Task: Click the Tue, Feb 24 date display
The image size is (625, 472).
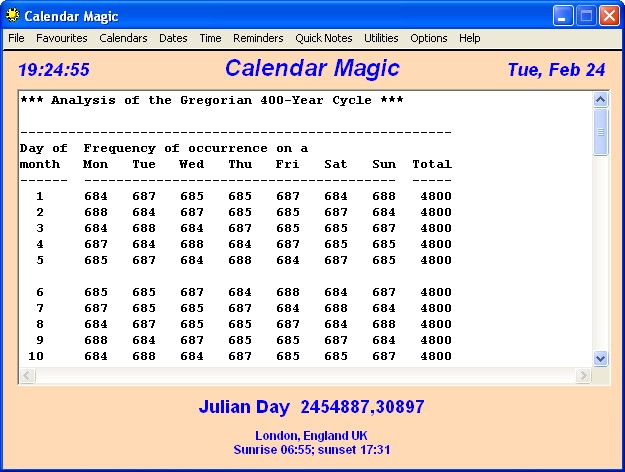Action: point(556,70)
